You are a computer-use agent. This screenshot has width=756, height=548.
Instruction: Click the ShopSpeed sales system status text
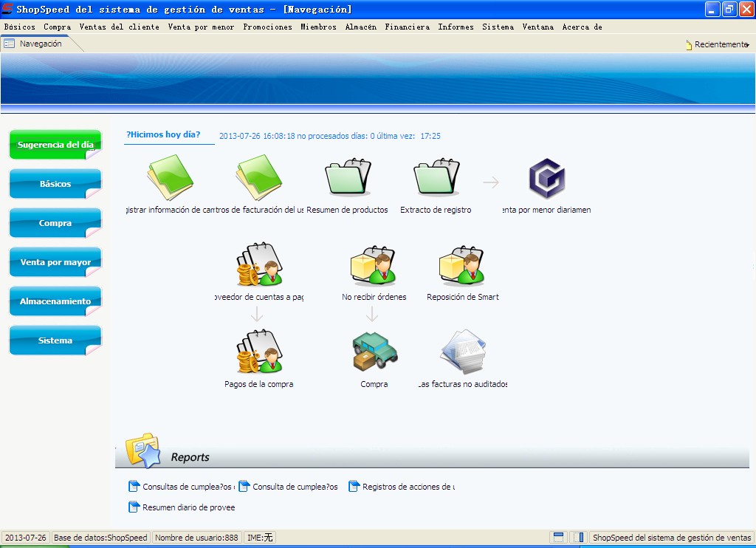(672, 538)
